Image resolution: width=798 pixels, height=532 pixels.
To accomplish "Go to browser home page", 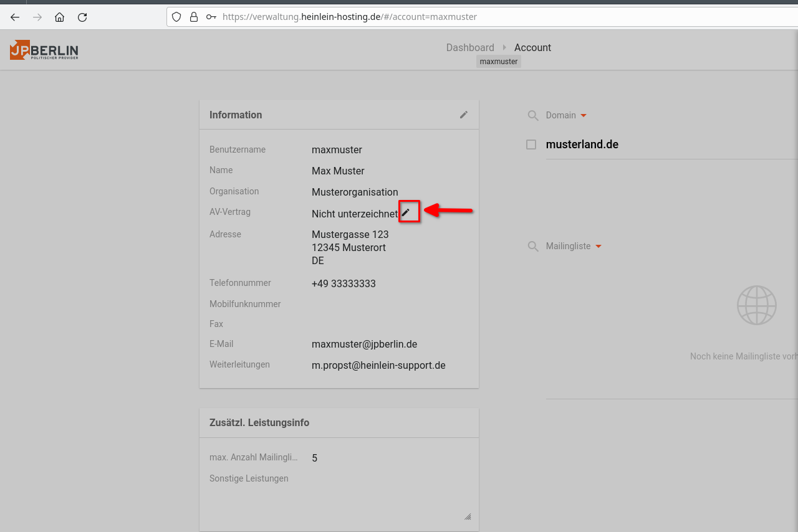I will click(59, 17).
